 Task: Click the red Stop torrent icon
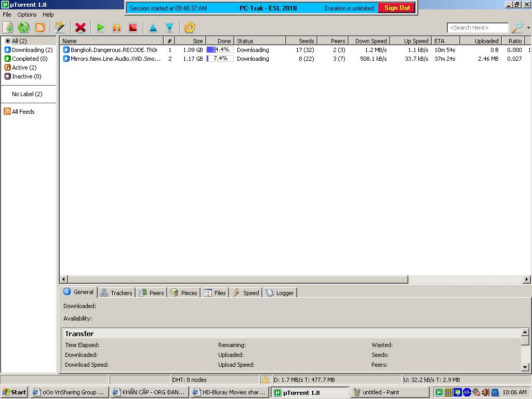click(133, 28)
